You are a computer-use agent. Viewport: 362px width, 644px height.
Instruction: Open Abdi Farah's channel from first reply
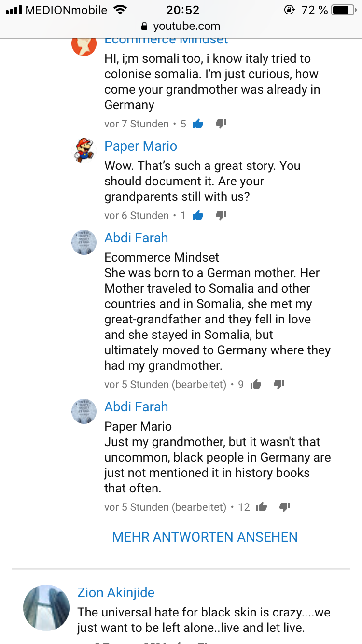pos(136,238)
